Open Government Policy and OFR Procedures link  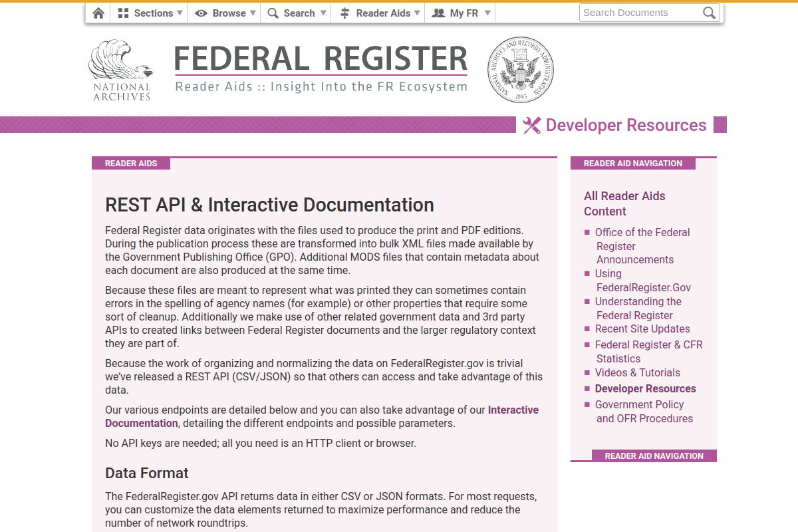point(644,412)
